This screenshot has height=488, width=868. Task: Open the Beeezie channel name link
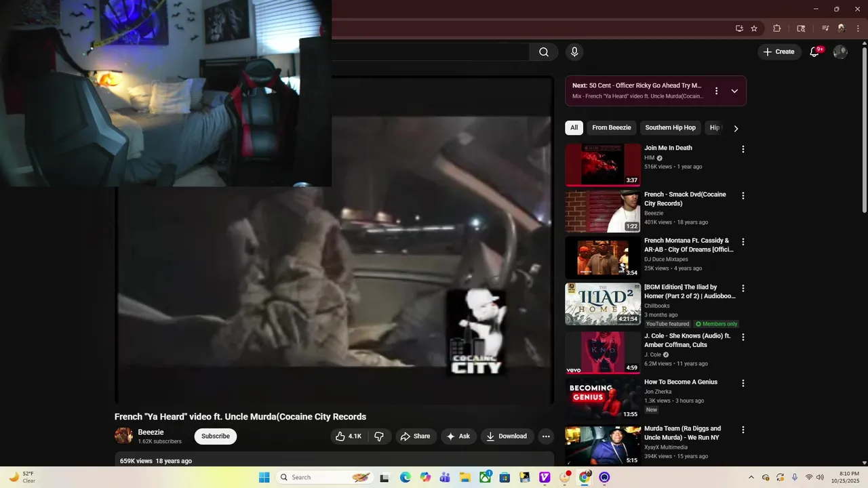point(151,432)
